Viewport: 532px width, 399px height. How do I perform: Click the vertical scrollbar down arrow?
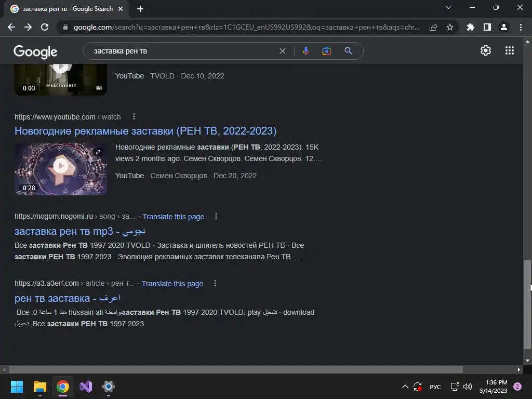pyautogui.click(x=527, y=361)
